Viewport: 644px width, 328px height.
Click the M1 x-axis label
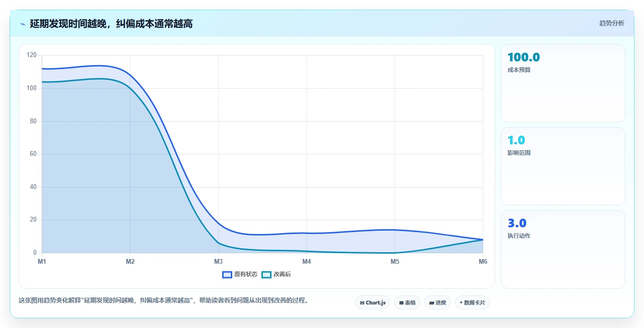(42, 261)
